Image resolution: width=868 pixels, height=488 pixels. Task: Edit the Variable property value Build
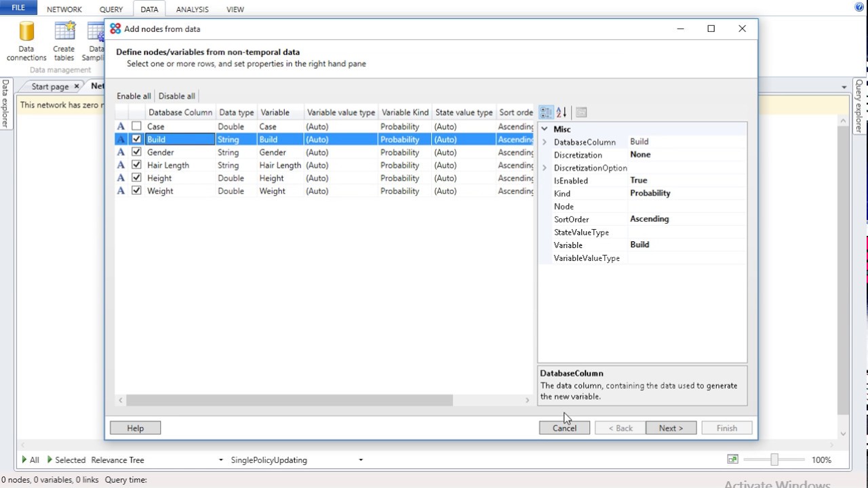(x=688, y=245)
